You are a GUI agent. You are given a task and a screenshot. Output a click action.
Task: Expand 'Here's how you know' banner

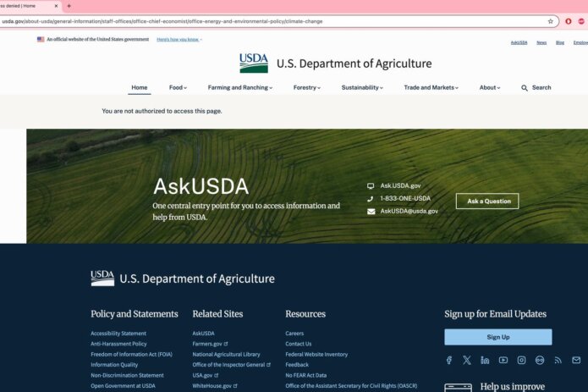pos(179,40)
